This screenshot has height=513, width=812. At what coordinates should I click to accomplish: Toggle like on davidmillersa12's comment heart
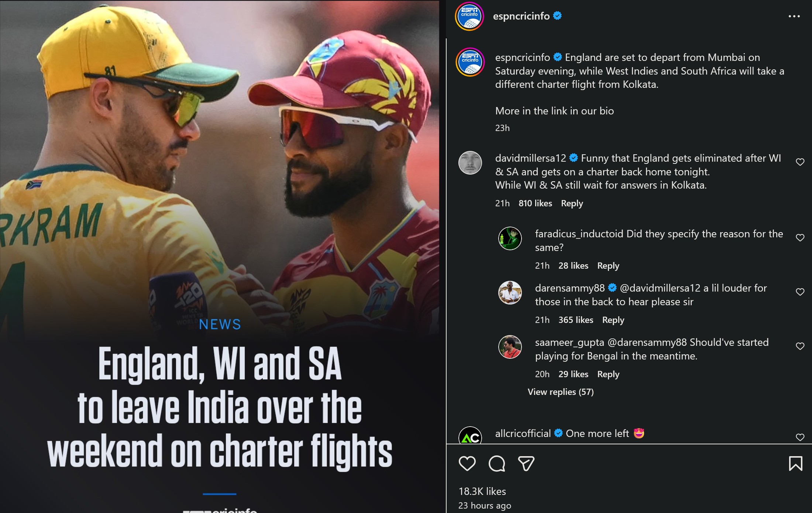pos(800,161)
